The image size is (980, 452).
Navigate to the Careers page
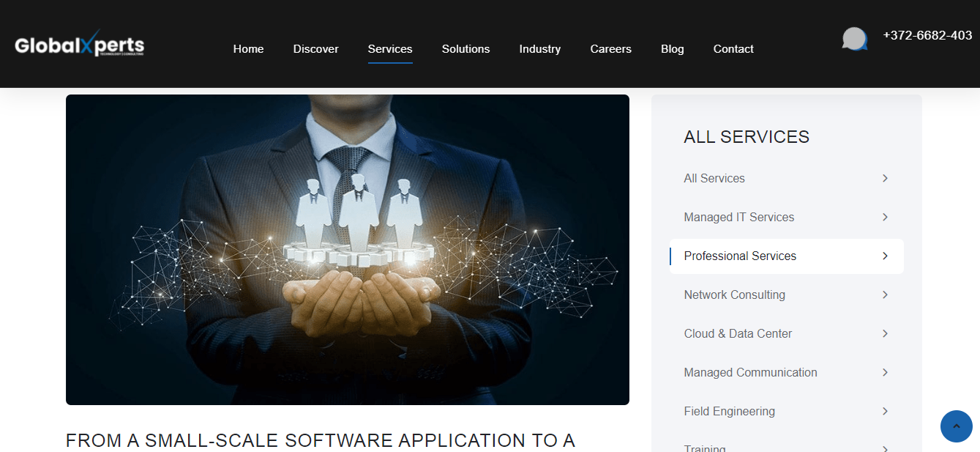[610, 48]
